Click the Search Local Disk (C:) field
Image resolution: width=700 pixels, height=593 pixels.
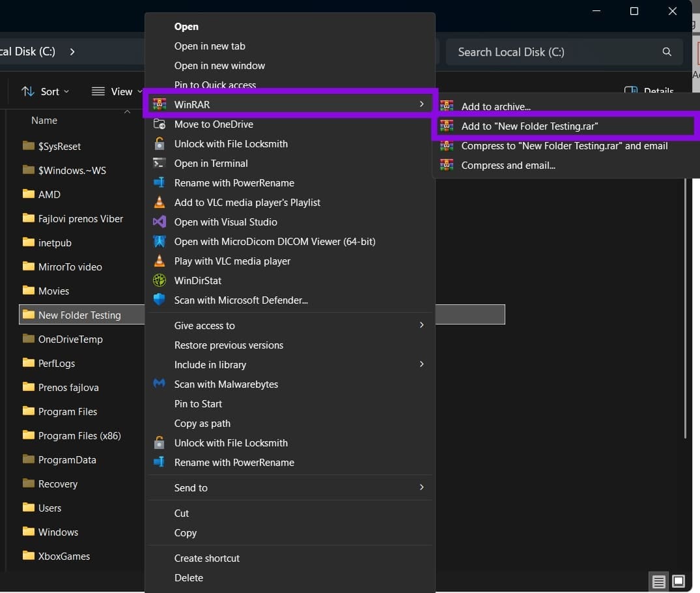(x=565, y=52)
